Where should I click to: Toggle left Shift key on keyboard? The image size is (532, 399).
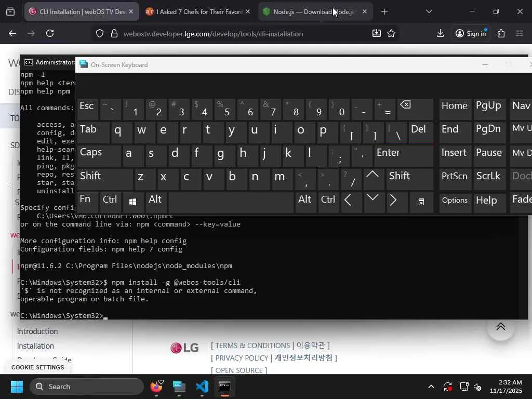105,179
